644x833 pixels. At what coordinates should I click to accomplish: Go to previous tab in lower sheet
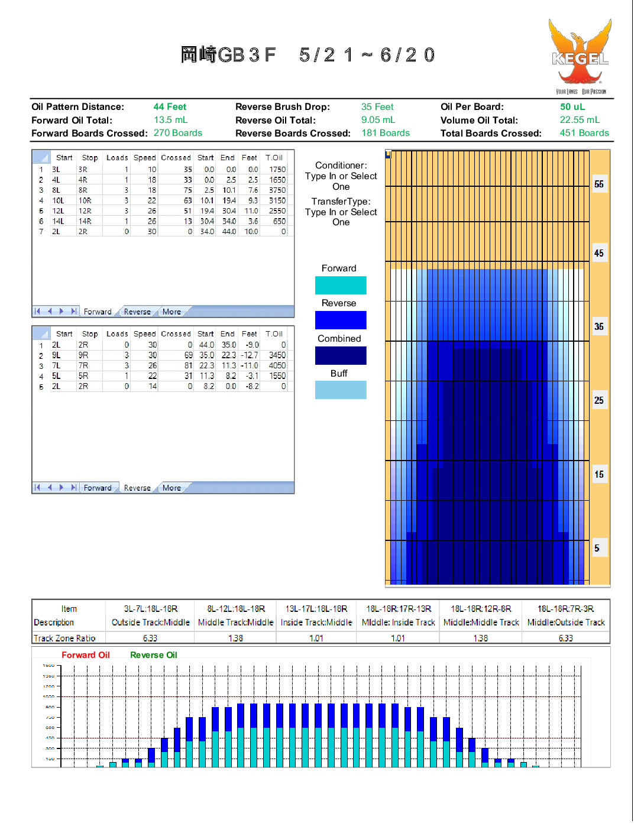pos(50,487)
